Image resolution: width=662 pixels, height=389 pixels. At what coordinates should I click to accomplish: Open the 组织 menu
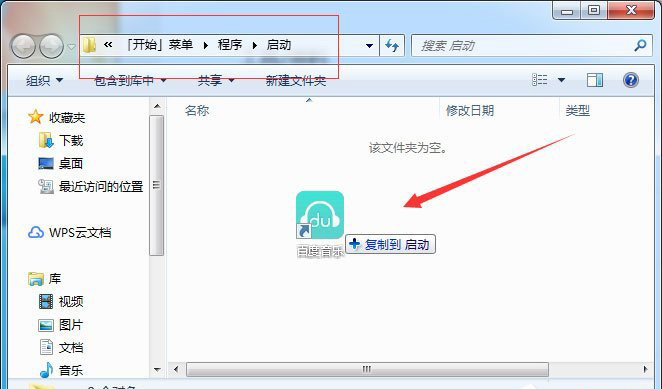coord(44,80)
